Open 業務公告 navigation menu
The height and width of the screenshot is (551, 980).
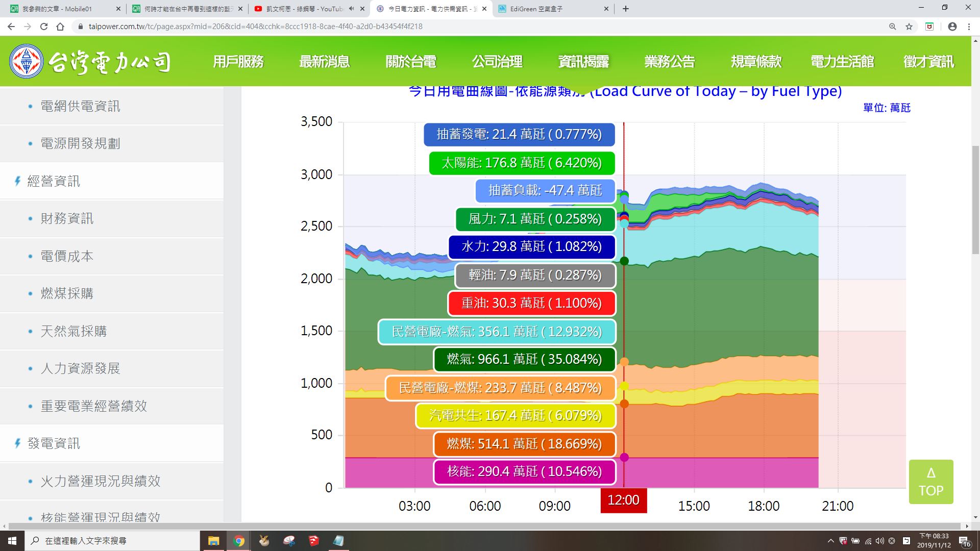[670, 62]
